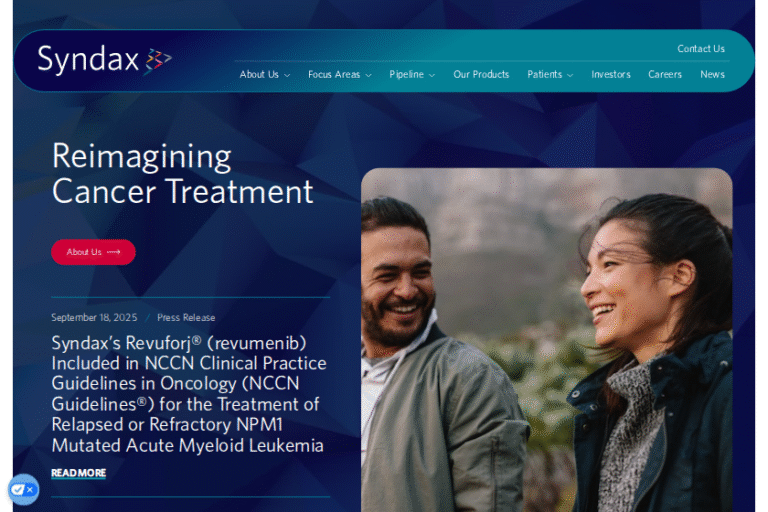768x512 pixels.
Task: Go to the Investors section
Action: coord(611,74)
